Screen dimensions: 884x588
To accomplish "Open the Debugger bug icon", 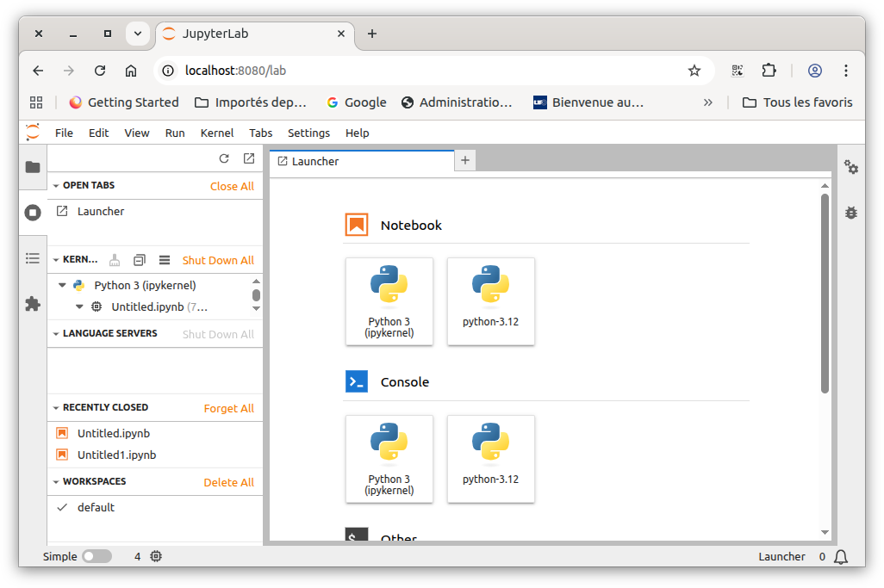I will 851,212.
